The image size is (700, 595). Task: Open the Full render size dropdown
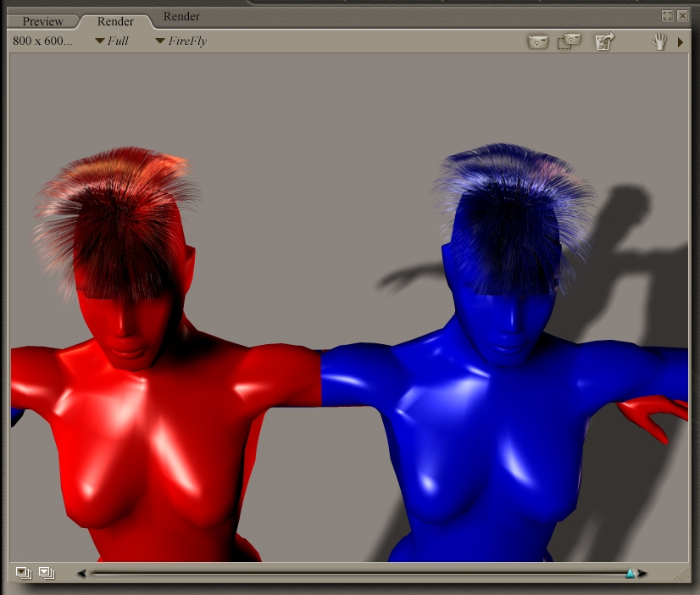pos(117,41)
